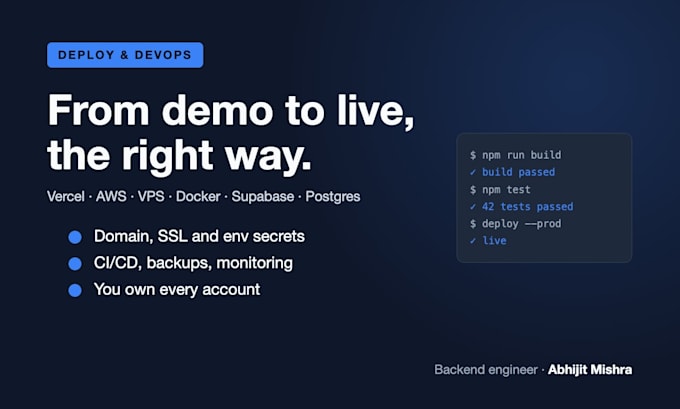Click the "Domain, SSL and env secrets" bullet text
680x409 pixels.
click(199, 236)
